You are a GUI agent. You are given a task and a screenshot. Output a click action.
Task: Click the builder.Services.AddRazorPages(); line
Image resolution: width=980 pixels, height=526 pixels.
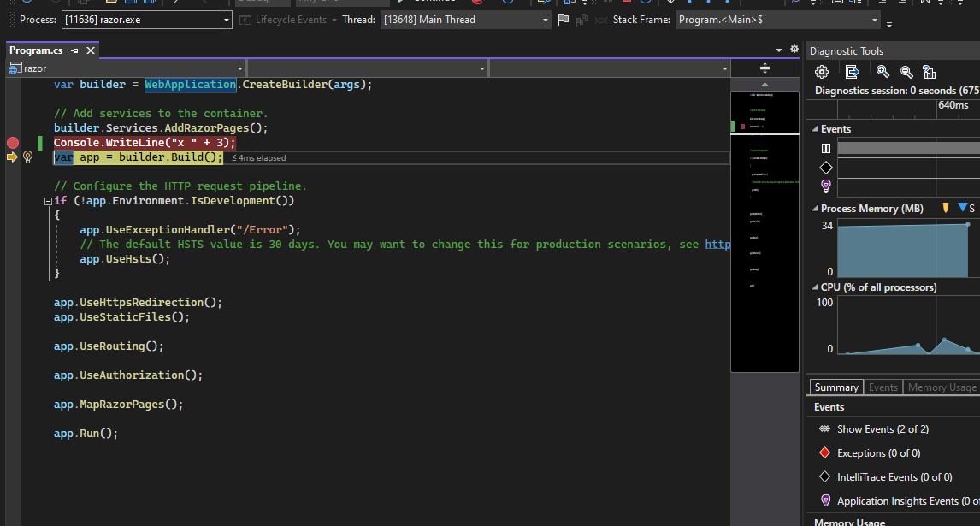pyautogui.click(x=161, y=128)
